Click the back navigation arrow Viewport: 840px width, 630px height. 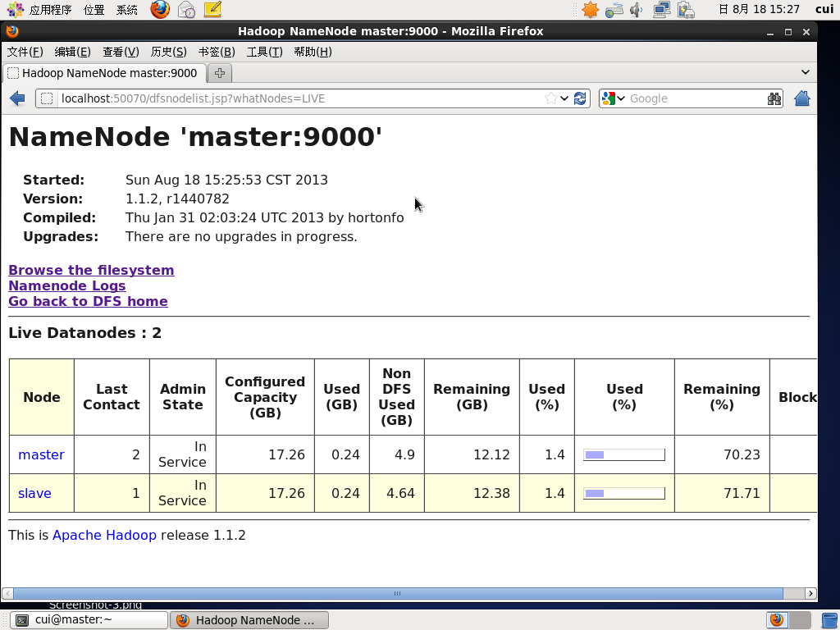pos(17,98)
